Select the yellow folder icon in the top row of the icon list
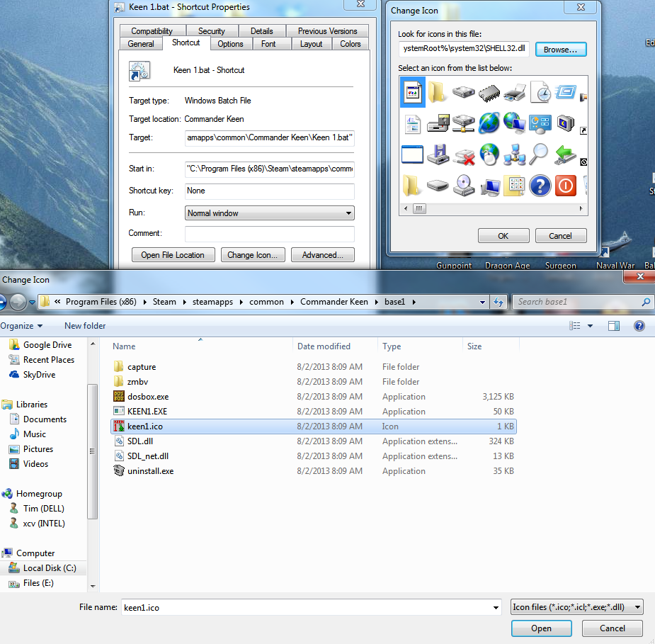This screenshot has width=655, height=644. 436,92
